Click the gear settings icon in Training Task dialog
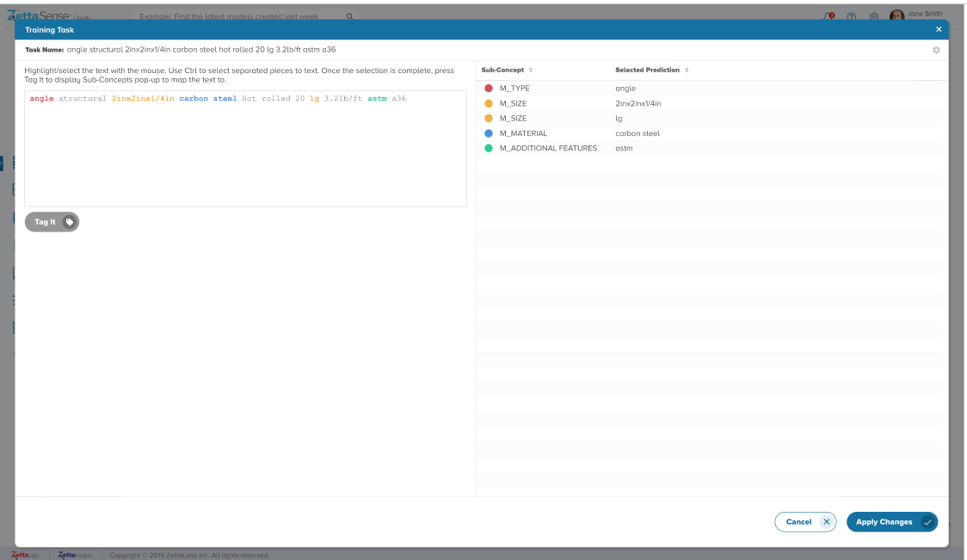The image size is (967, 560). tap(936, 50)
